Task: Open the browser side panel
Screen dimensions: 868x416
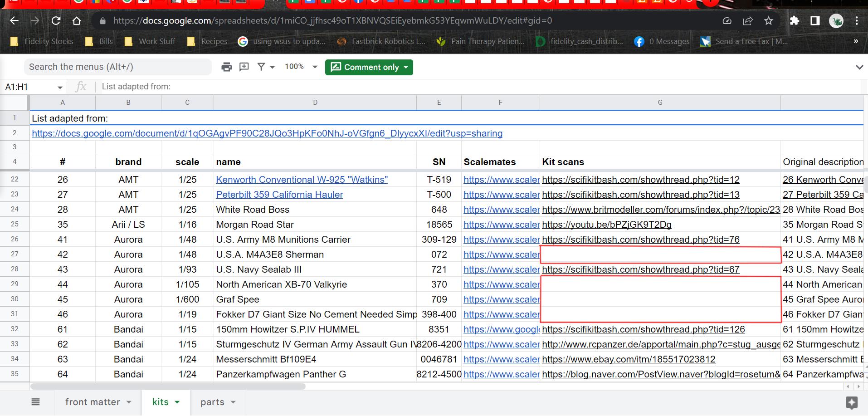Action: click(x=815, y=21)
